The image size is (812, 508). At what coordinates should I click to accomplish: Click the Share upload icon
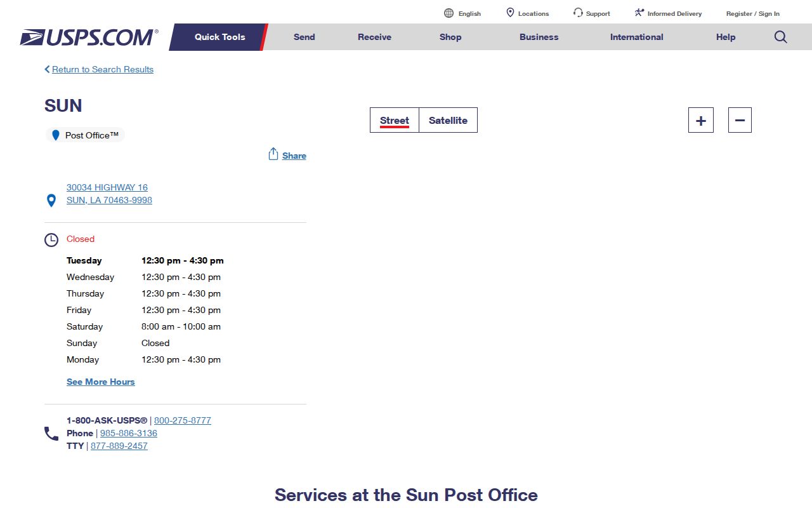click(x=273, y=154)
